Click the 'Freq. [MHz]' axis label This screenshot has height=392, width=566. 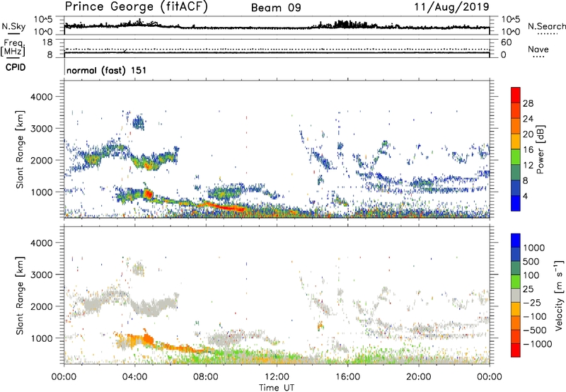tap(13, 48)
